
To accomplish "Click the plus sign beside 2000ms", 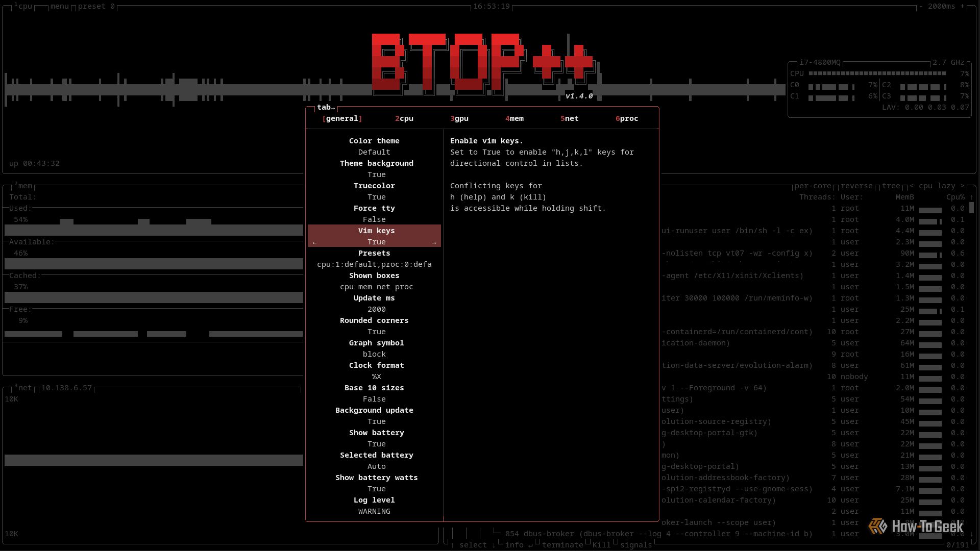I will (963, 6).
